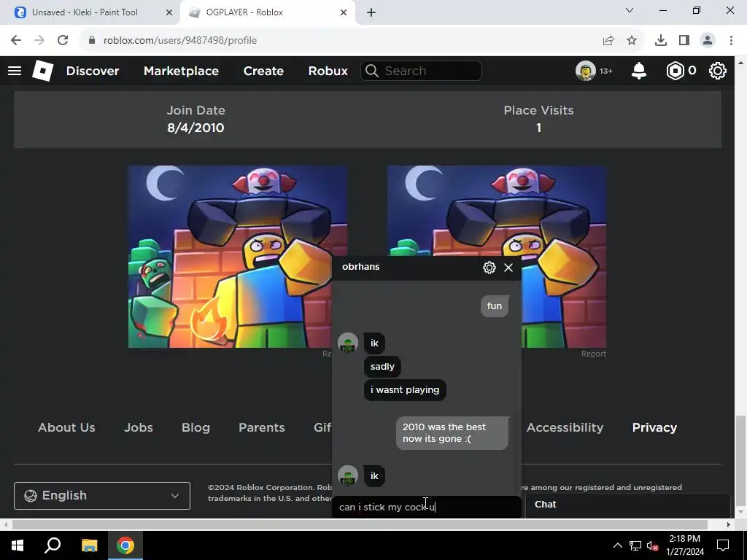The image size is (747, 560).
Task: Open Windows taskbar search
Action: [53, 545]
